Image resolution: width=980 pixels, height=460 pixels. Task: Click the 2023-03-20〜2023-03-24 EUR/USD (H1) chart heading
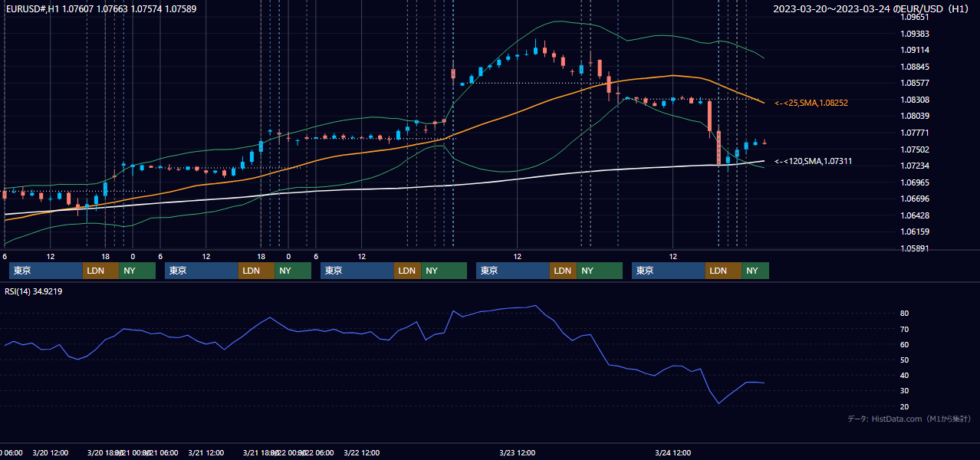pyautogui.click(x=871, y=9)
